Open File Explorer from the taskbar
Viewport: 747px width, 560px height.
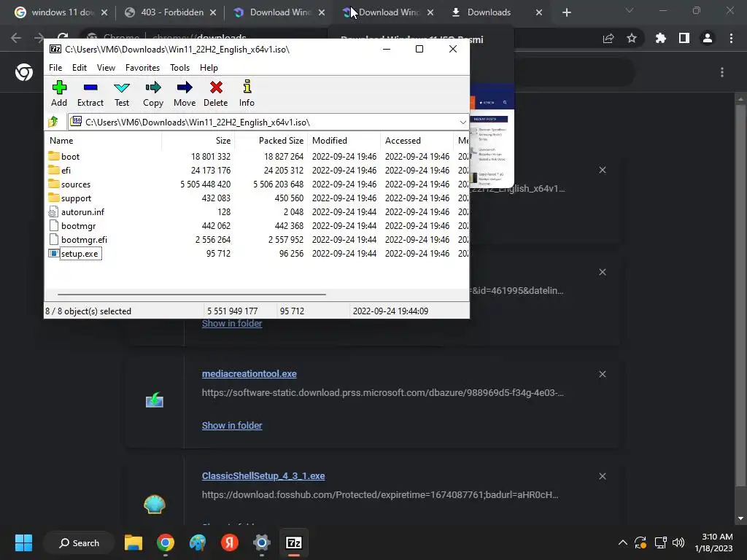133,542
